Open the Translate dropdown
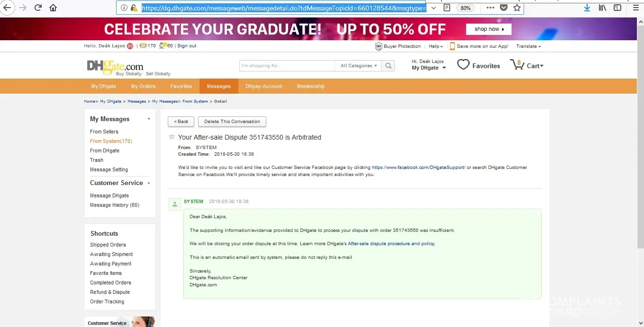Viewport: 644px width, 327px height. pyautogui.click(x=528, y=46)
